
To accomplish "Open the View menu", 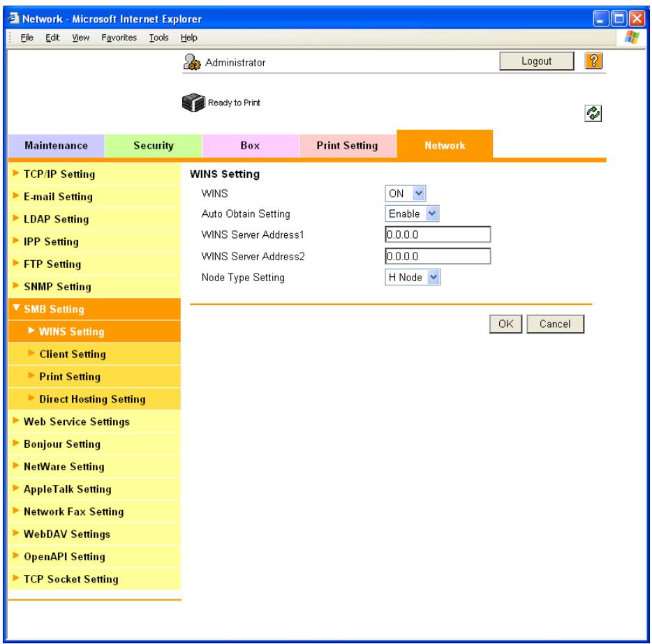I will pyautogui.click(x=81, y=38).
